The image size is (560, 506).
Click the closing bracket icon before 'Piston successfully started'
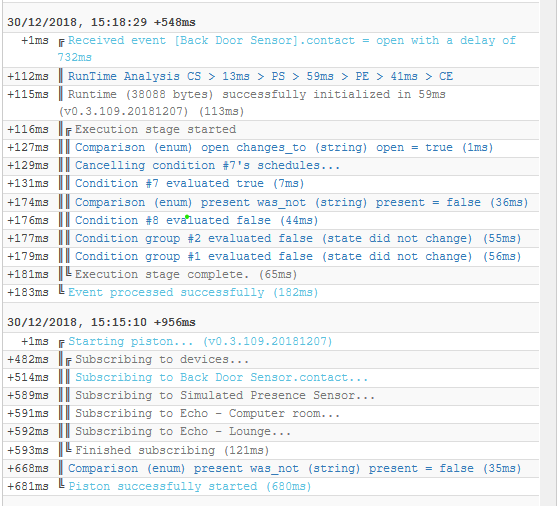tap(61, 485)
